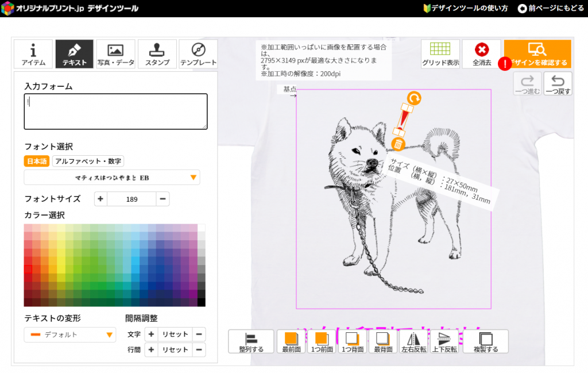Screen dimensions: 588x373
Task: Click the orange trash delete handle
Action: click(398, 144)
